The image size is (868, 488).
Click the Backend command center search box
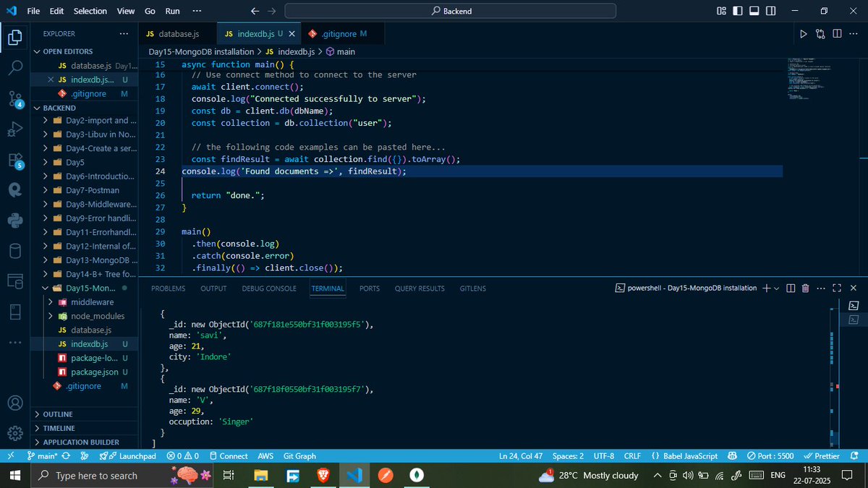(451, 11)
